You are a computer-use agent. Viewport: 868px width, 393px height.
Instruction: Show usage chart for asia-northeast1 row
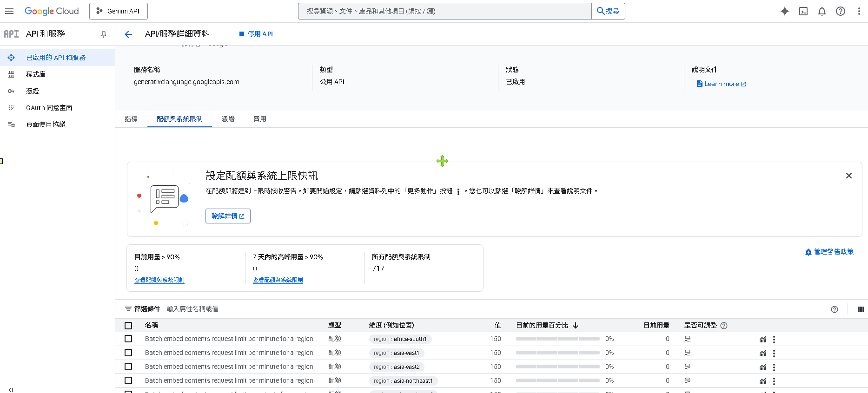pyautogui.click(x=763, y=381)
